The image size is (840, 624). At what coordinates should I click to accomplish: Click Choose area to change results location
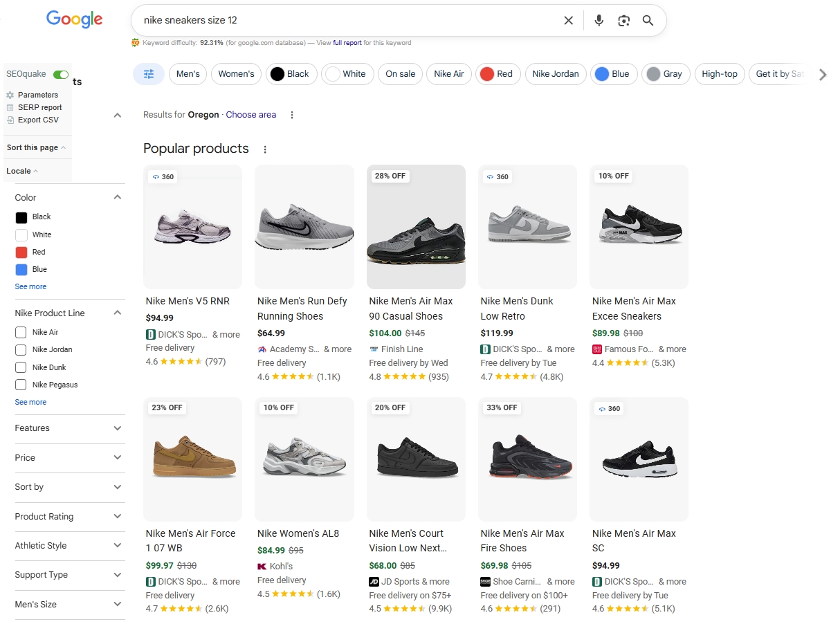pos(250,114)
